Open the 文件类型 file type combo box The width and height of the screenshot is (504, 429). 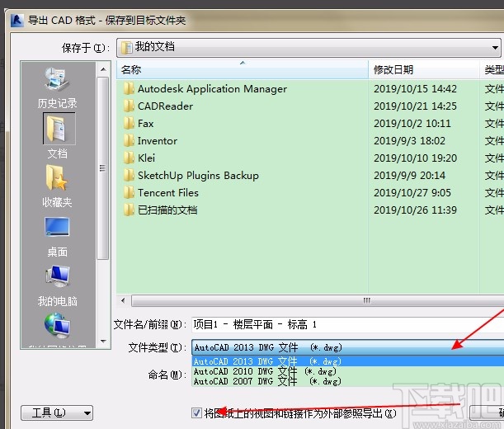pos(347,347)
